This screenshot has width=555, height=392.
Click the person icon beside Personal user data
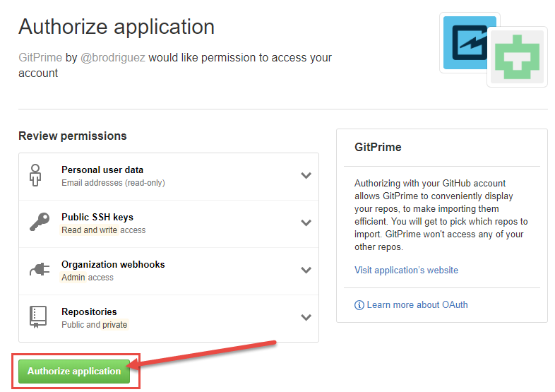pyautogui.click(x=35, y=175)
